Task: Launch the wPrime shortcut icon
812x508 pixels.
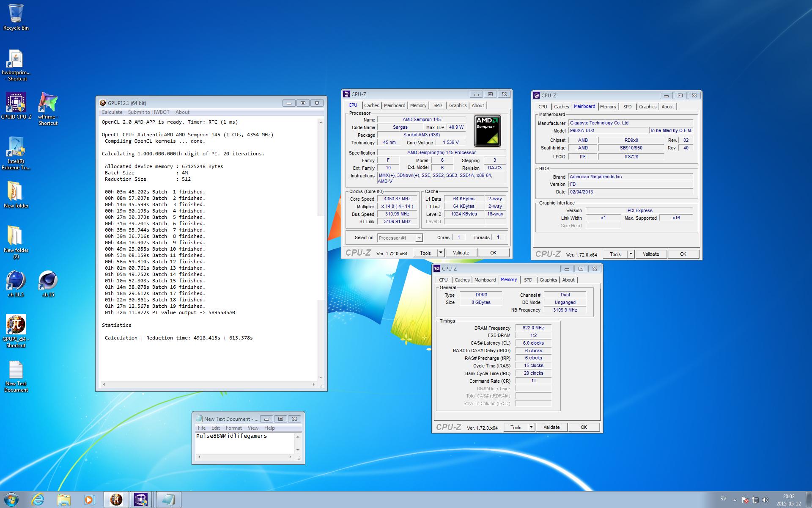Action: pyautogui.click(x=48, y=109)
